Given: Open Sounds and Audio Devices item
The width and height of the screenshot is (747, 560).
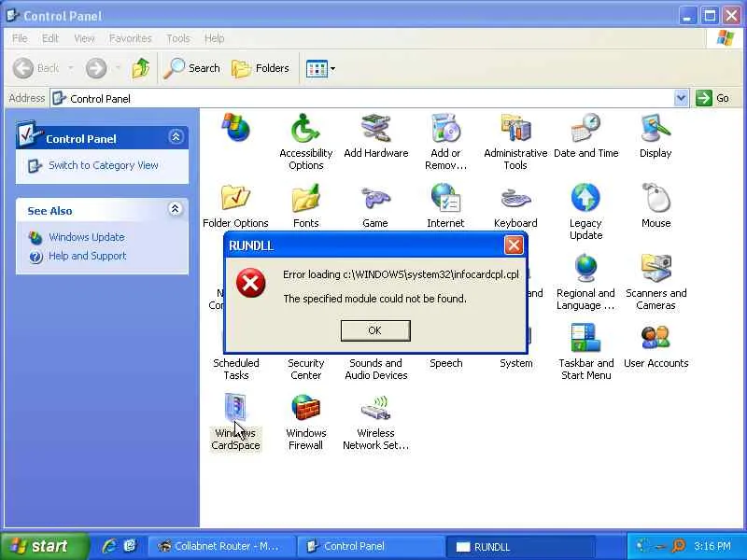Looking at the screenshot, I should (x=376, y=369).
